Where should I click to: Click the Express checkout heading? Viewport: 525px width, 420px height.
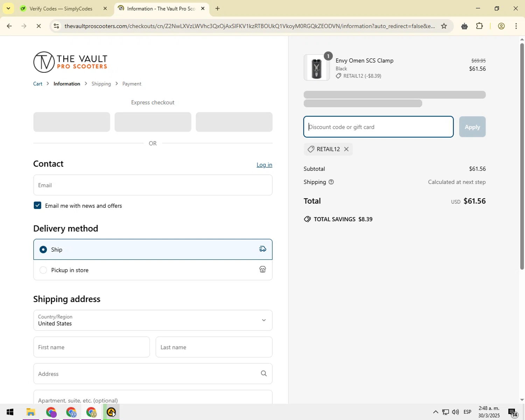coord(153,103)
